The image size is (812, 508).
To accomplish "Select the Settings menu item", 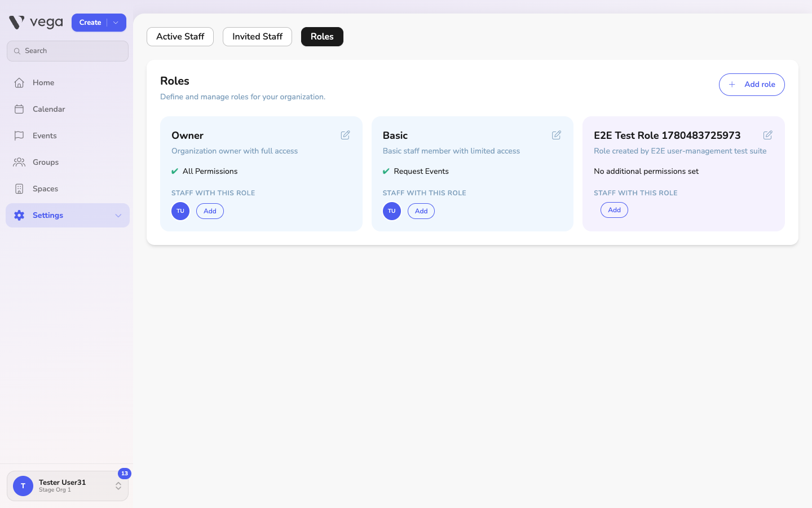I will click(x=68, y=216).
